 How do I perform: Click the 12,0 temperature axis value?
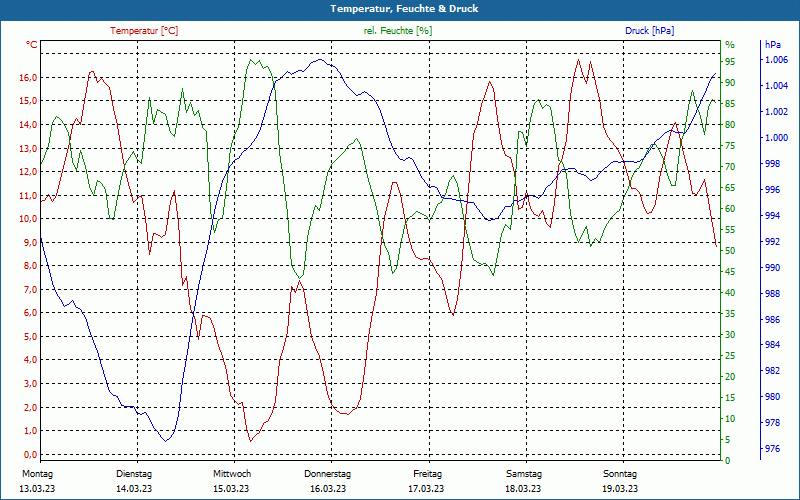tap(29, 172)
